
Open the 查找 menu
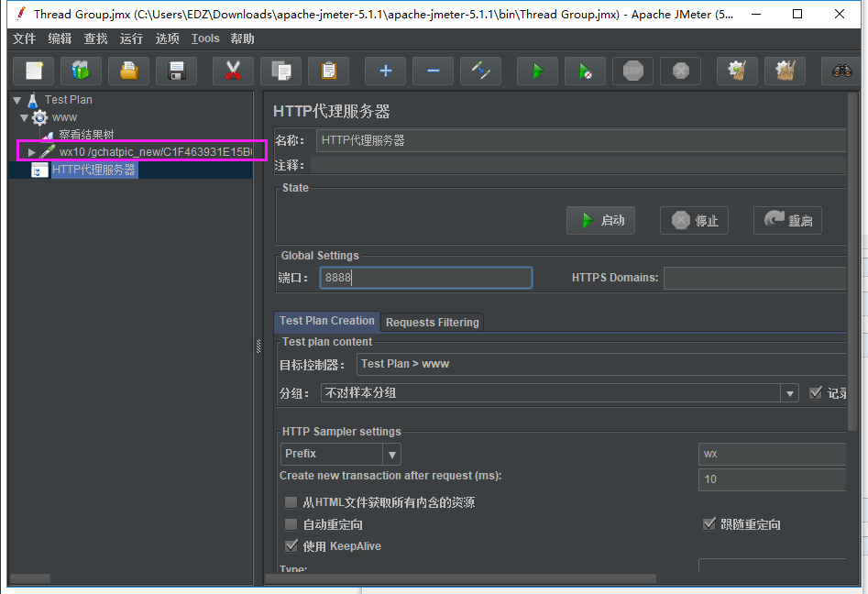[95, 38]
